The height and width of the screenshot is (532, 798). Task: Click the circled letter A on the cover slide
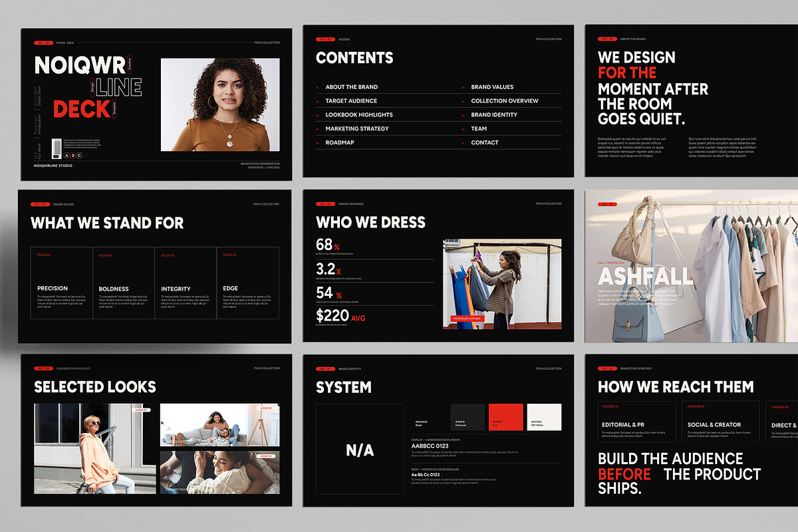66,156
